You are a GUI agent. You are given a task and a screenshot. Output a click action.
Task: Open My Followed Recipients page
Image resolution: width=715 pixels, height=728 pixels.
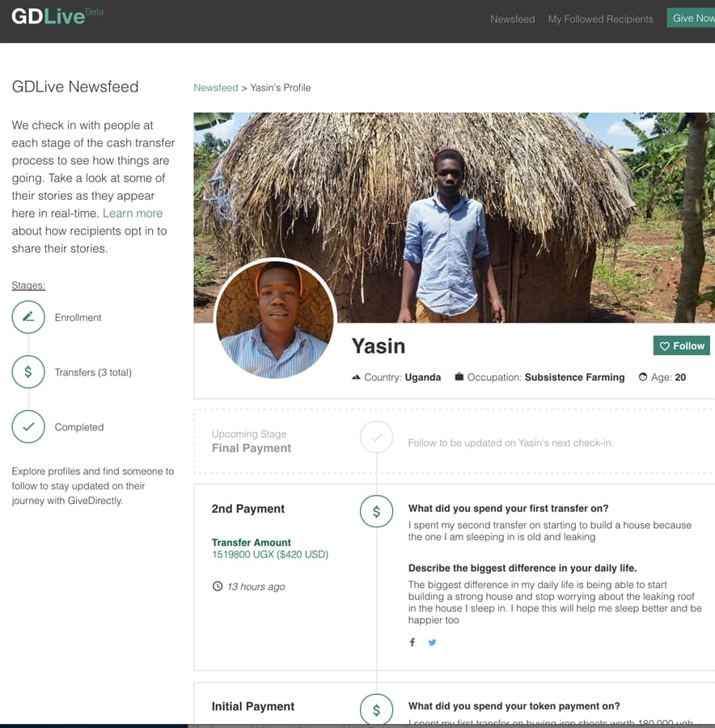tap(600, 19)
